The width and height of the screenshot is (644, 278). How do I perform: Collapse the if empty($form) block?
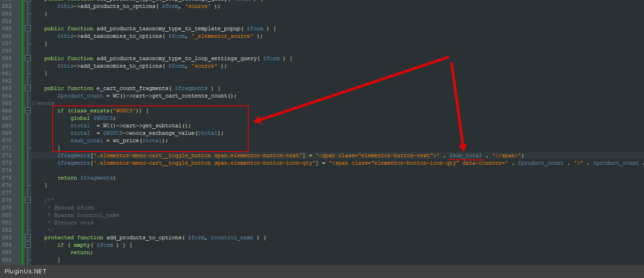pyautogui.click(x=28, y=245)
